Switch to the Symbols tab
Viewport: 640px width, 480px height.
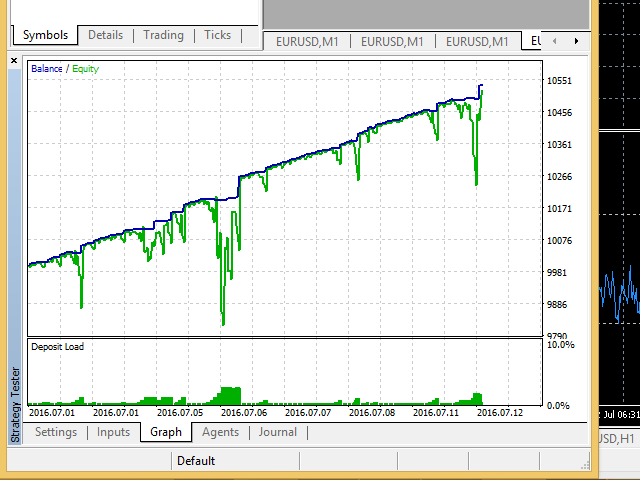[x=45, y=35]
